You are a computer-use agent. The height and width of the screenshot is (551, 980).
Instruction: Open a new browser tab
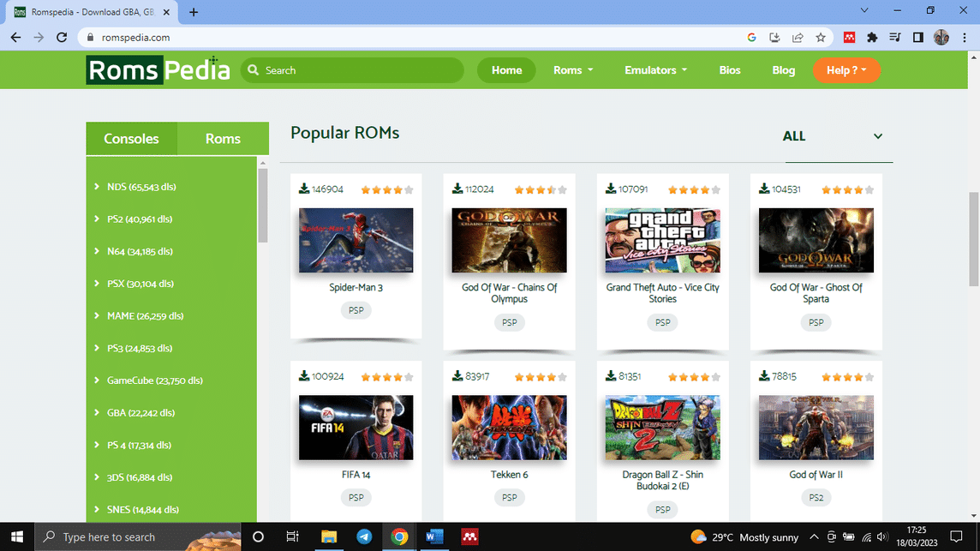[193, 12]
